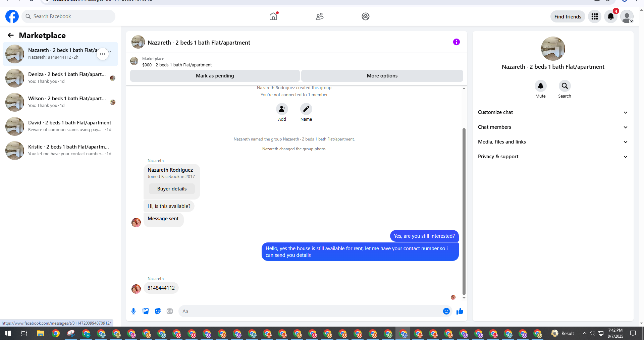Click the listing photo in right panel
This screenshot has width=644, height=340.
(553, 49)
